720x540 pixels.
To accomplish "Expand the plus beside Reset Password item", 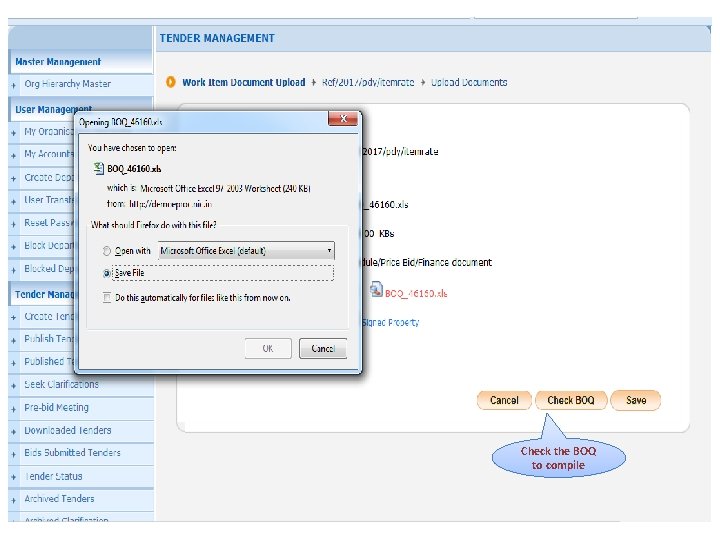I will [x=14, y=224].
